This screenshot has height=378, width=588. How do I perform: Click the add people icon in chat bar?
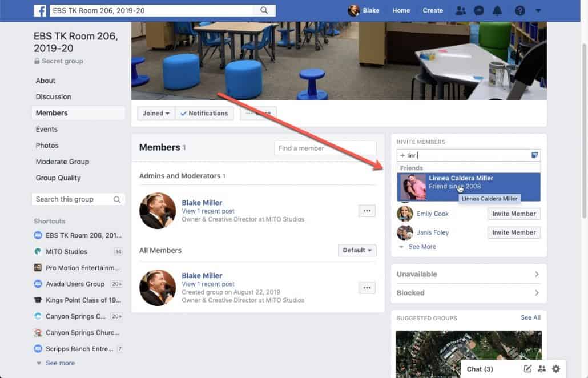541,369
